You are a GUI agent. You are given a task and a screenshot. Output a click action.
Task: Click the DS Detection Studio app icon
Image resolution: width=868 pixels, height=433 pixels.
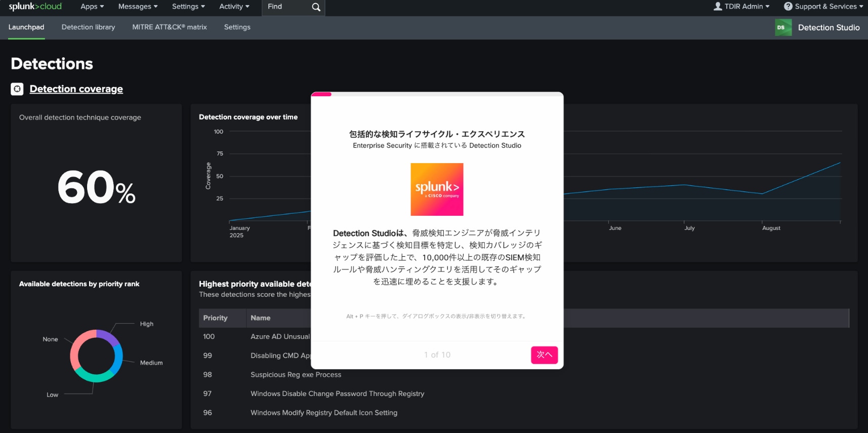[783, 27]
